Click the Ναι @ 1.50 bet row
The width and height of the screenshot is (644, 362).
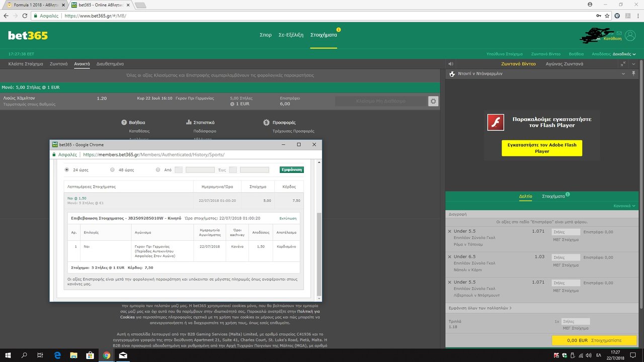click(184, 201)
